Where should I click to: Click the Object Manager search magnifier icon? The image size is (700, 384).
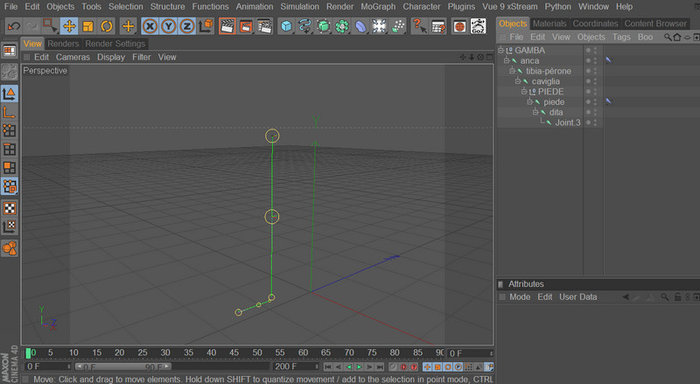(667, 37)
